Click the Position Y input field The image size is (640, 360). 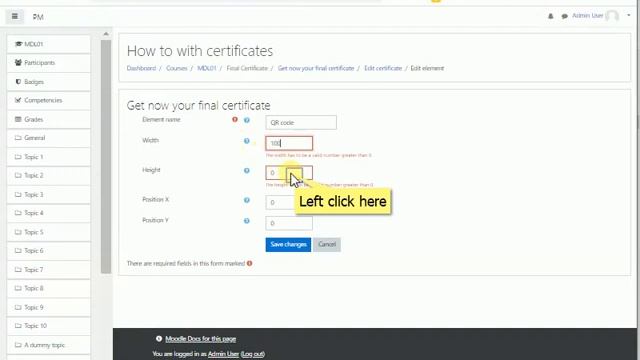point(289,223)
